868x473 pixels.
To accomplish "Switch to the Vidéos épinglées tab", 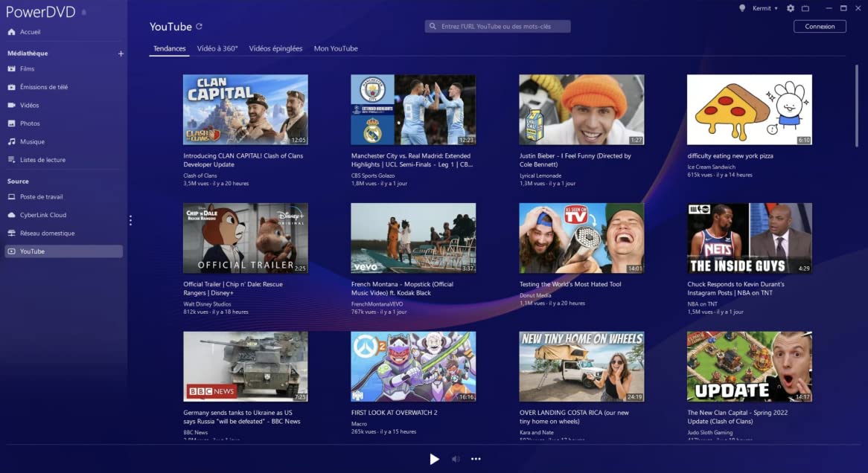I will tap(275, 48).
